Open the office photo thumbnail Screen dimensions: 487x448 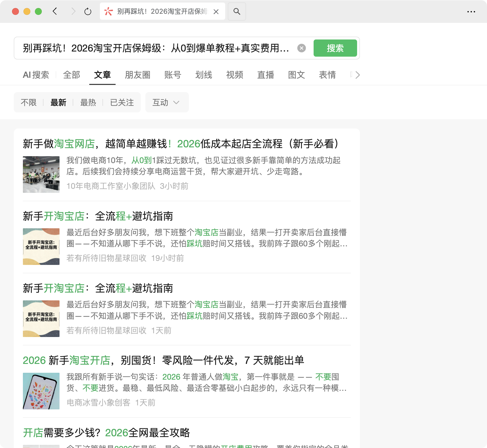(41, 175)
